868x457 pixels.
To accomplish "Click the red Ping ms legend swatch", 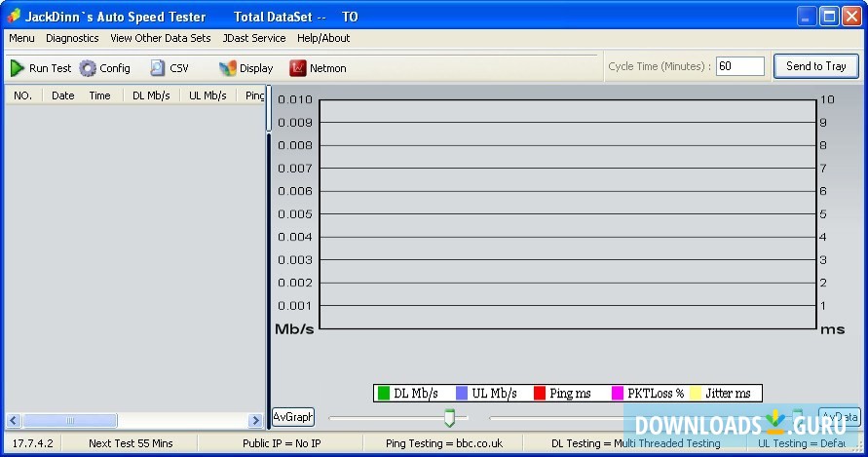I will click(540, 394).
